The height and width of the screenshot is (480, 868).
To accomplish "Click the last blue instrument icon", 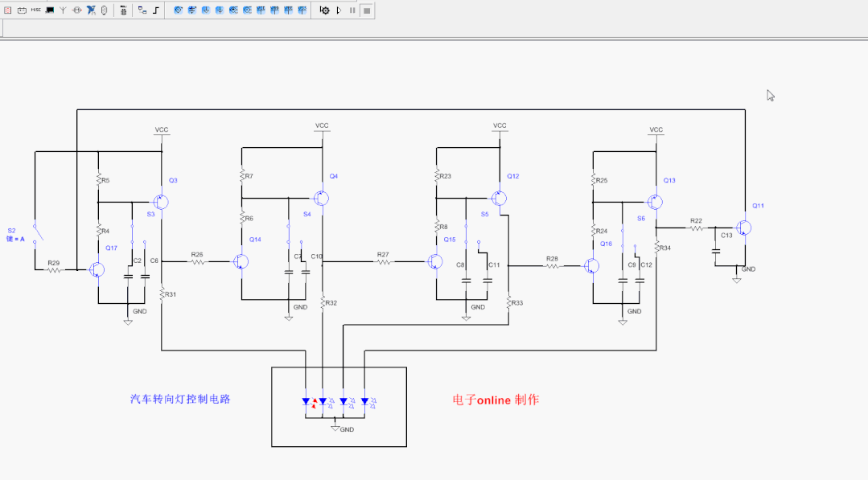I will pos(302,10).
